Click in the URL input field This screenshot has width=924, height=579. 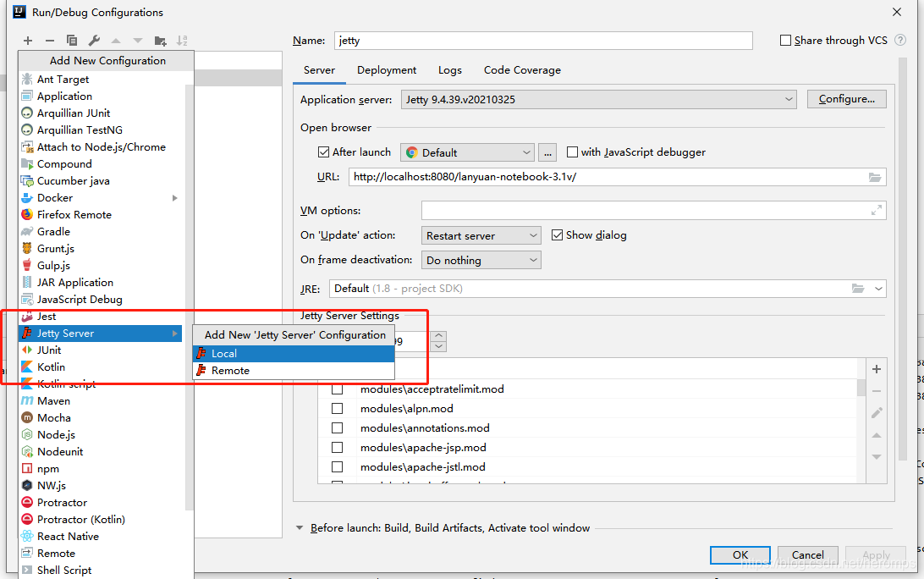tap(617, 178)
